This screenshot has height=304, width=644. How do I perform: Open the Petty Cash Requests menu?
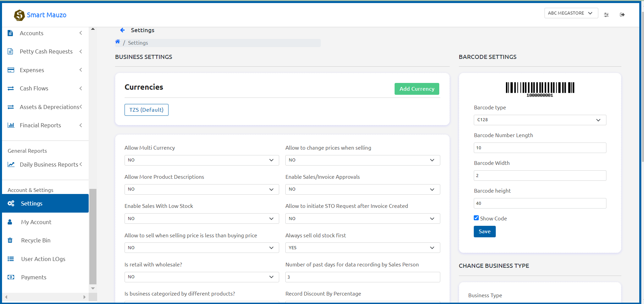click(x=45, y=51)
